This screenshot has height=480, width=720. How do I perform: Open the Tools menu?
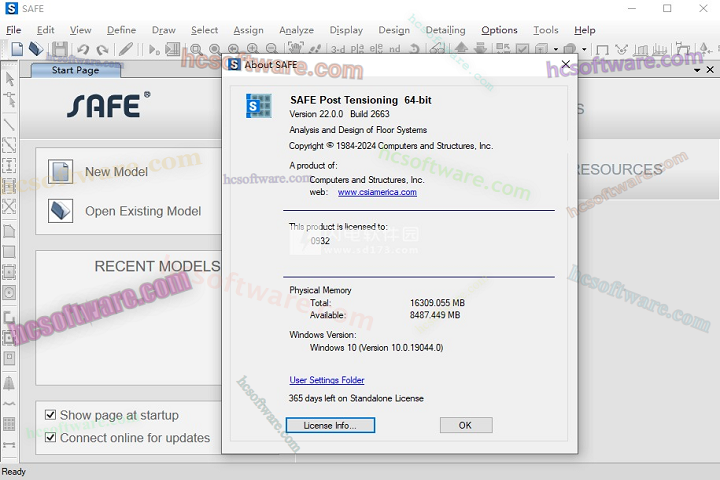tap(546, 30)
